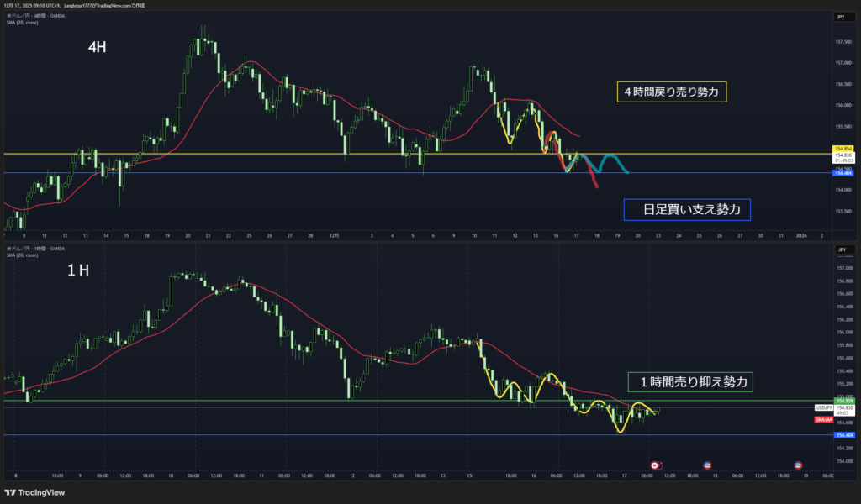Click the rightmost US flag event icon

point(798,465)
